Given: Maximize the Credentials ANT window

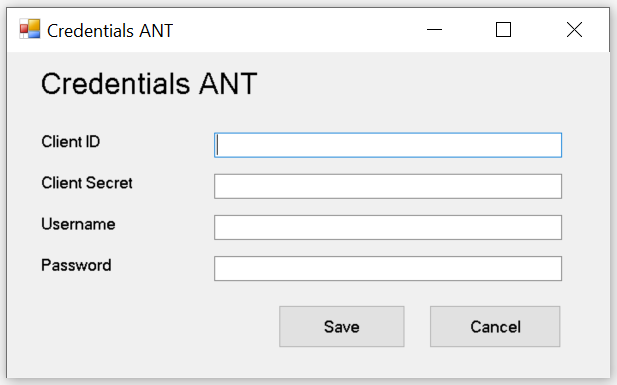Looking at the screenshot, I should [x=503, y=30].
